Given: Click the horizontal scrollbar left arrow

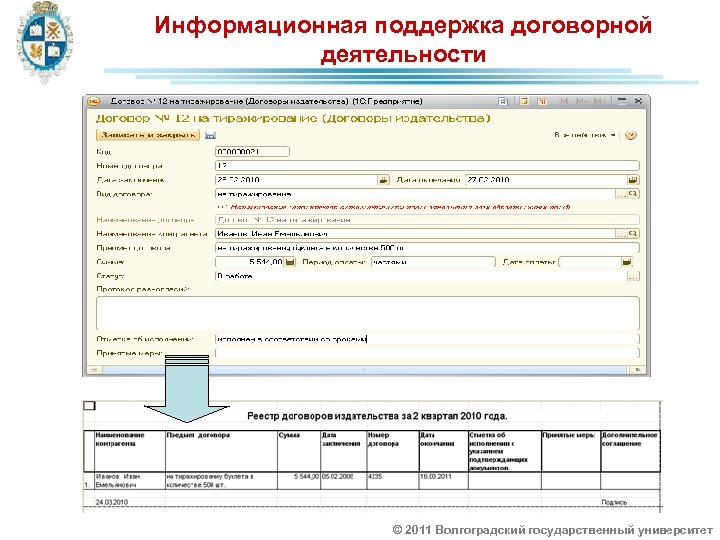Looking at the screenshot, I should click(x=94, y=369).
